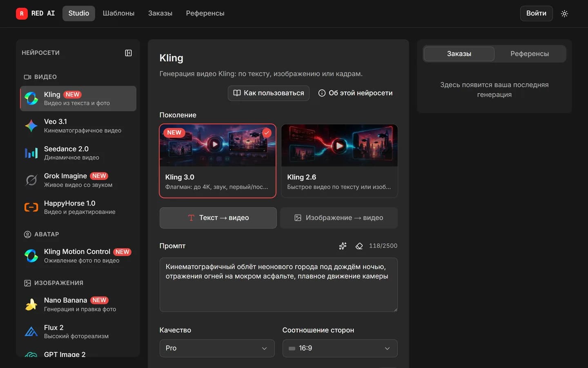Image resolution: width=588 pixels, height=368 pixels.
Task: Select Flux 2 Высокий фотореализм
Action: [x=78, y=332]
